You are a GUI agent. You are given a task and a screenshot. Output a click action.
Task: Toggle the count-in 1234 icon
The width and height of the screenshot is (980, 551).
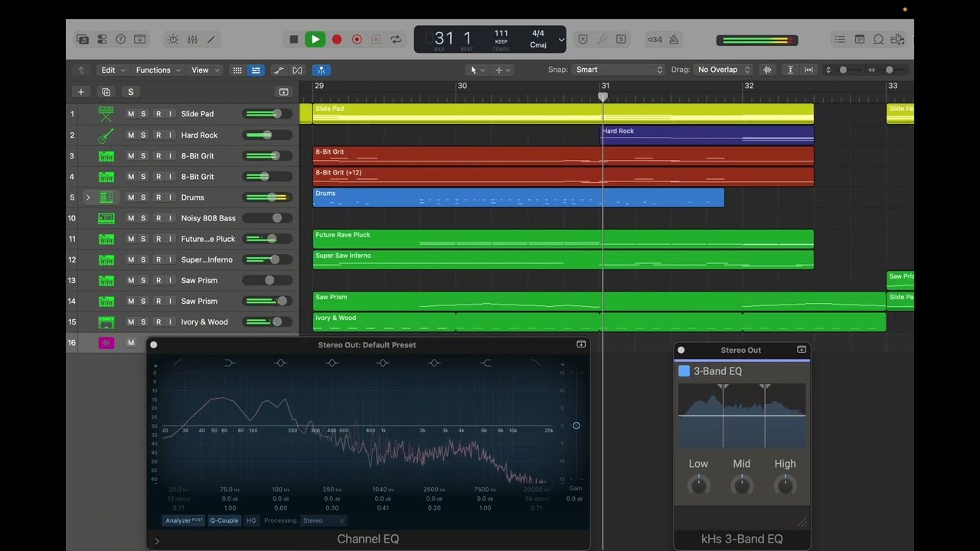(x=655, y=40)
